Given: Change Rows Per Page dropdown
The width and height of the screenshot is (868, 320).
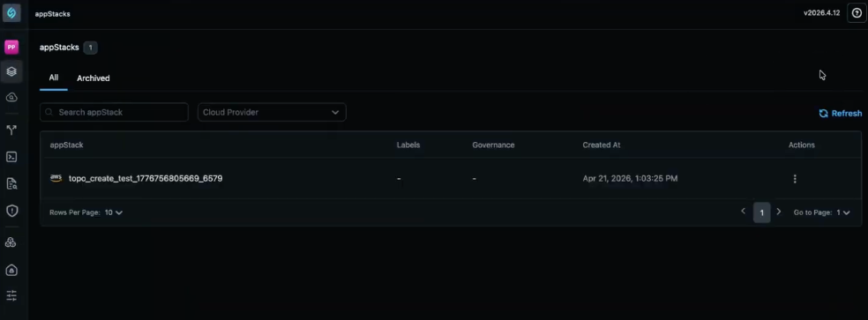Looking at the screenshot, I should [114, 212].
